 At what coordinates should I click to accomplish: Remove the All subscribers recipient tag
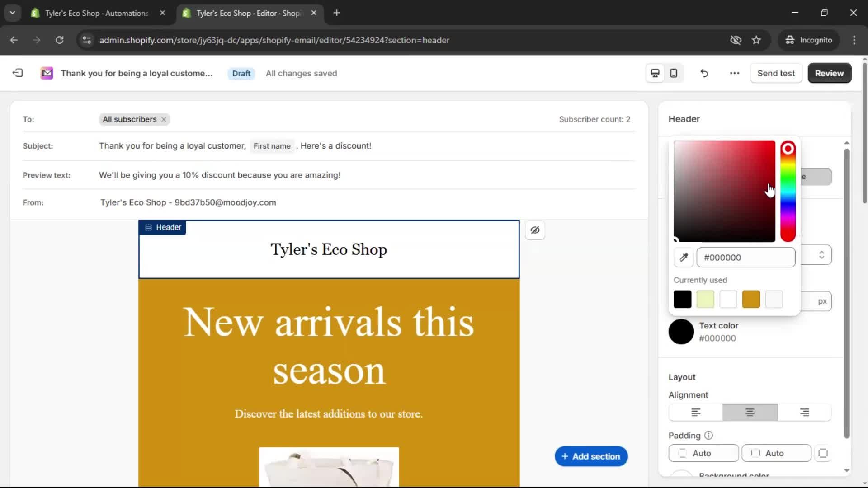(x=163, y=119)
